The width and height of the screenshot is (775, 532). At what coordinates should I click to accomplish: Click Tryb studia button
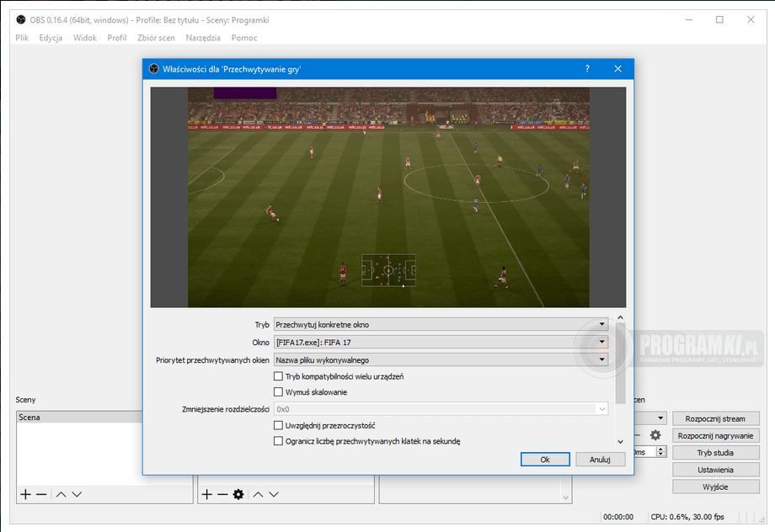[716, 453]
